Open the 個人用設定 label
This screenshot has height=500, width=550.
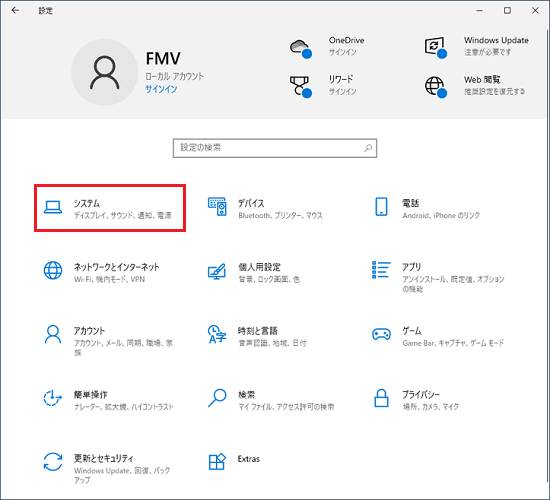(260, 267)
